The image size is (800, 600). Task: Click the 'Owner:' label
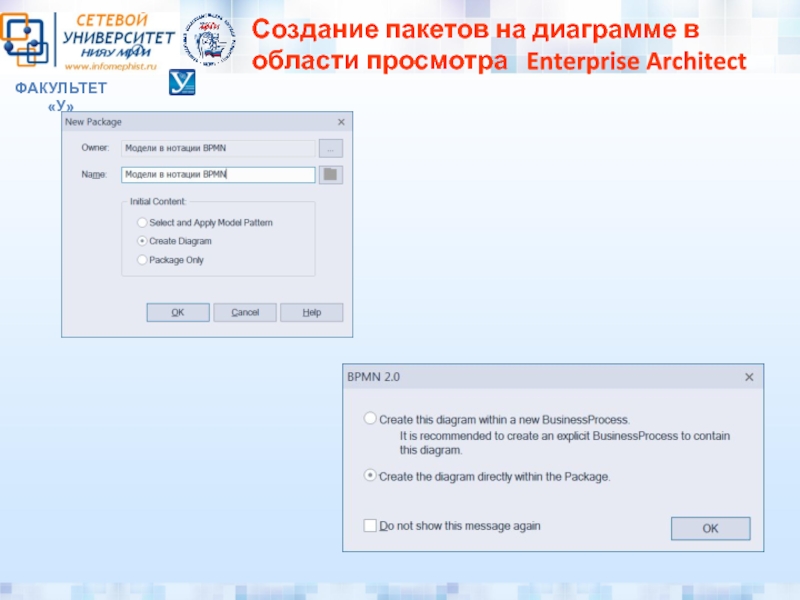[95, 147]
